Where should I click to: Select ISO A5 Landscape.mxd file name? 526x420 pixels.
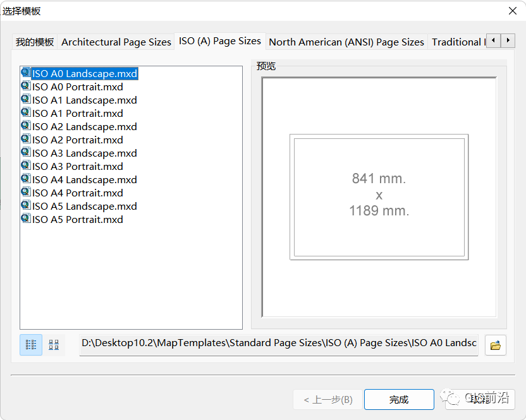(85, 206)
